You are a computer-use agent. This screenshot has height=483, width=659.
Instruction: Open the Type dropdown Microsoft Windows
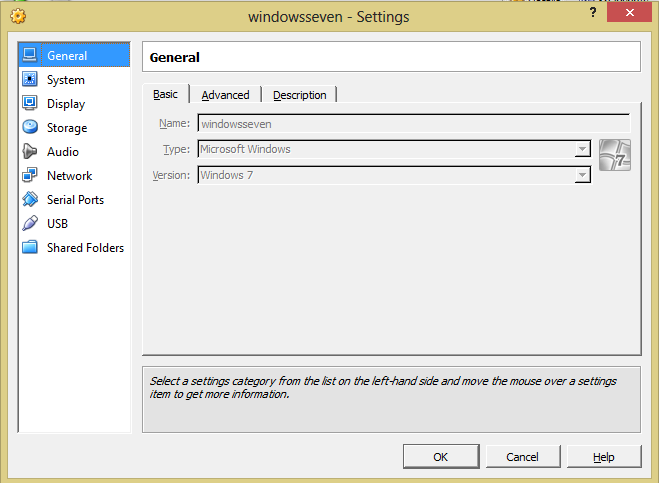(394, 149)
